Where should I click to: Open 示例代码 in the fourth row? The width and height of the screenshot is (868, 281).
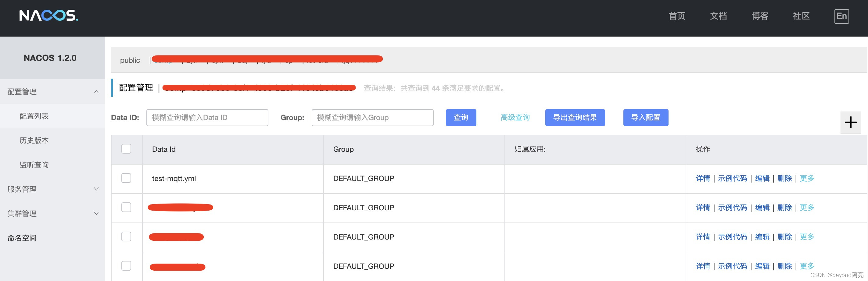(x=733, y=266)
